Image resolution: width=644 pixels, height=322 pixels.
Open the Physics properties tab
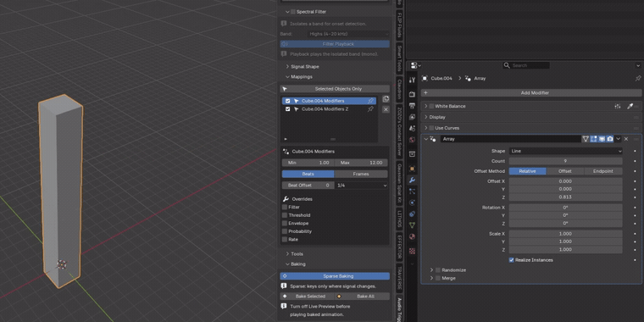413,203
